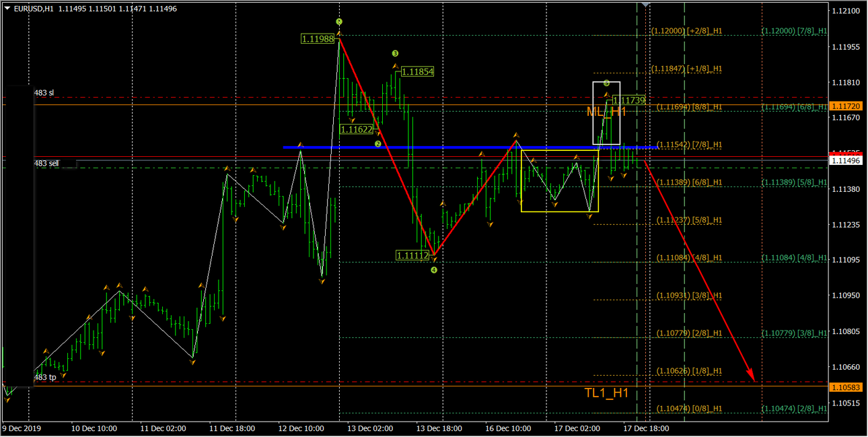Viewport: 868px width, 437px height.
Task: Open the EURUSD,H1 chart menu triangle
Action: (x=7, y=9)
